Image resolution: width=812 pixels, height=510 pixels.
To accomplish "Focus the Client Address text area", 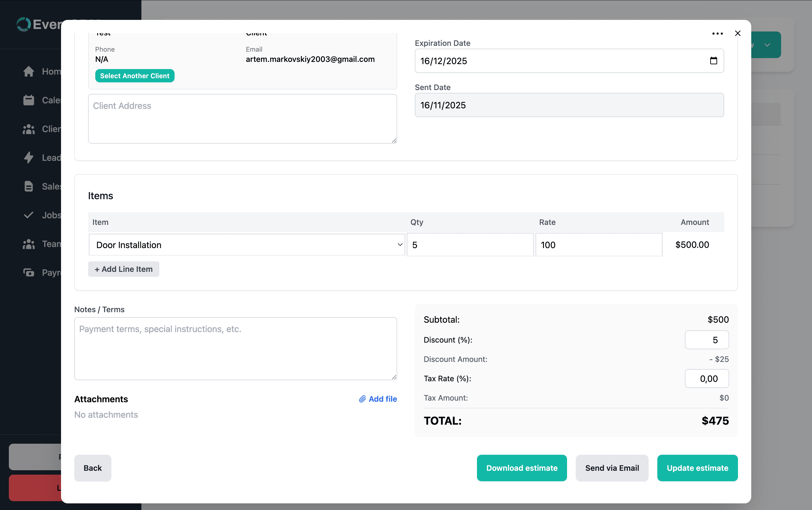I will point(242,119).
